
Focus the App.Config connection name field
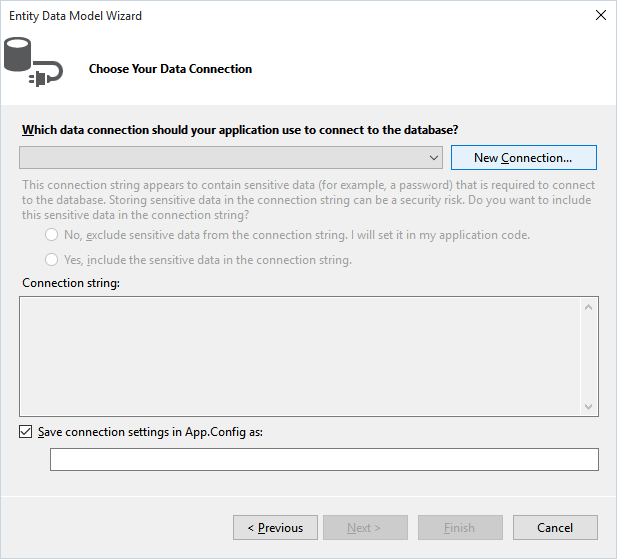point(324,459)
